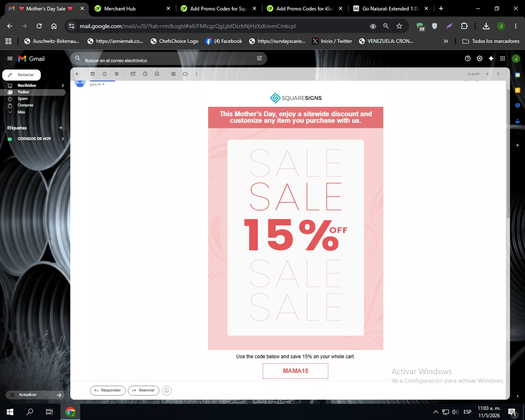Open Todos los marcadores folder
This screenshot has height=420, width=525.
tap(491, 41)
